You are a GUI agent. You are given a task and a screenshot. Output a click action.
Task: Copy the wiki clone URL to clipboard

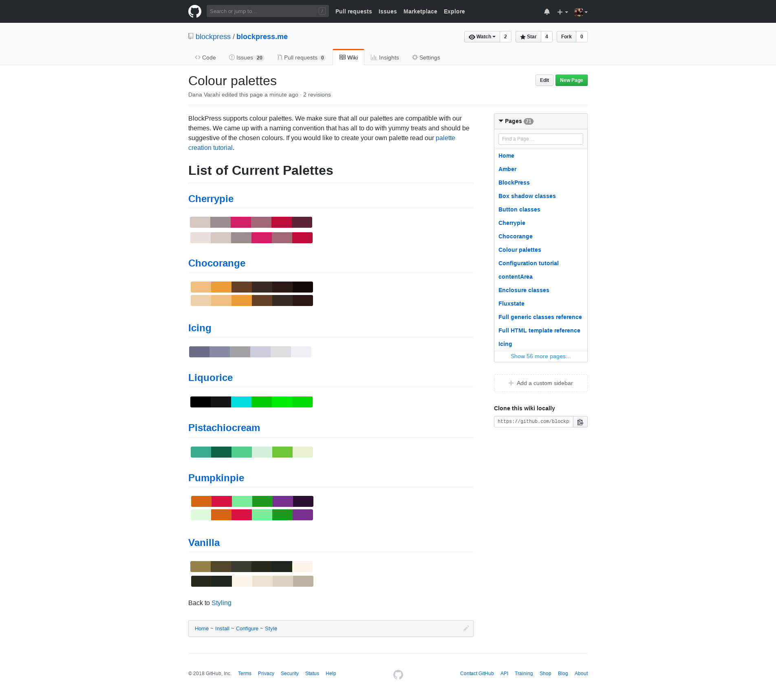580,422
